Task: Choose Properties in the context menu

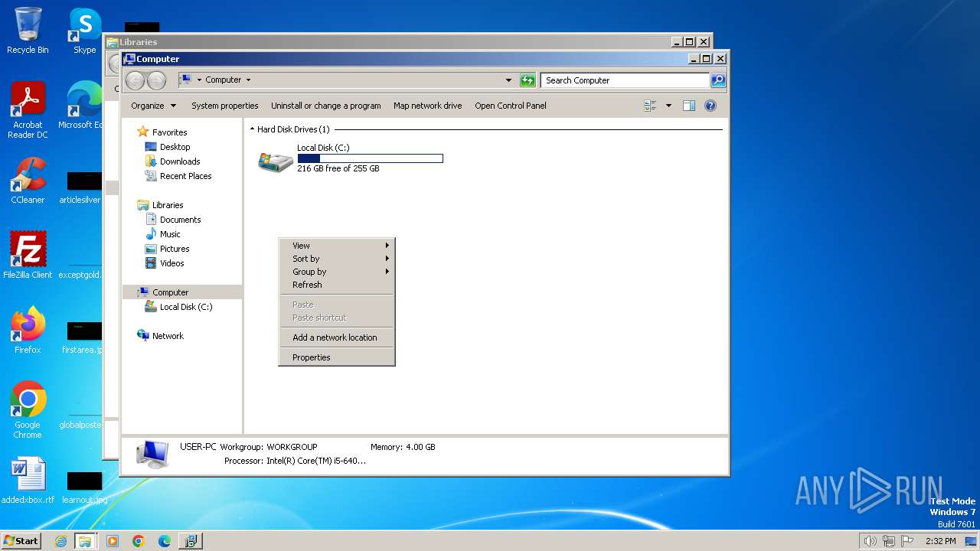Action: tap(337, 357)
